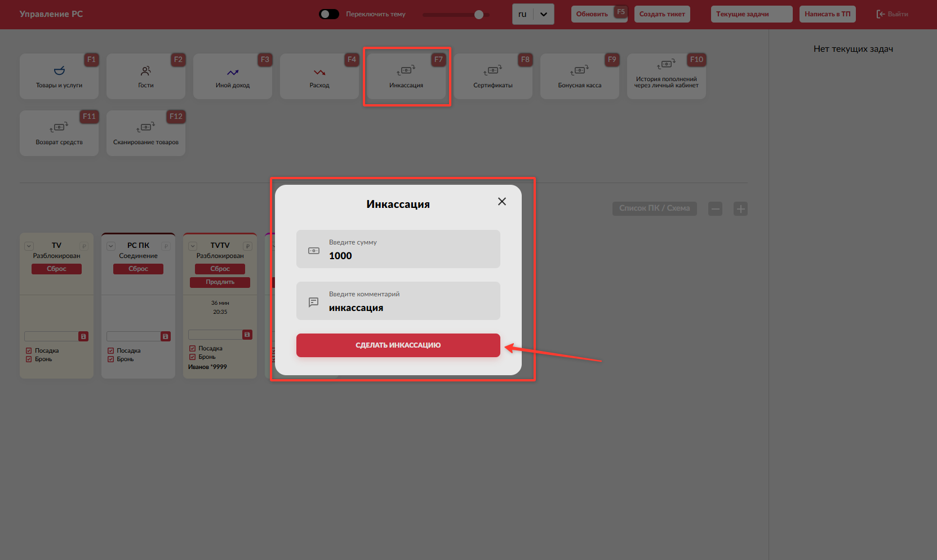Open the Расход tile
Image resolution: width=937 pixels, height=560 pixels.
(x=319, y=77)
